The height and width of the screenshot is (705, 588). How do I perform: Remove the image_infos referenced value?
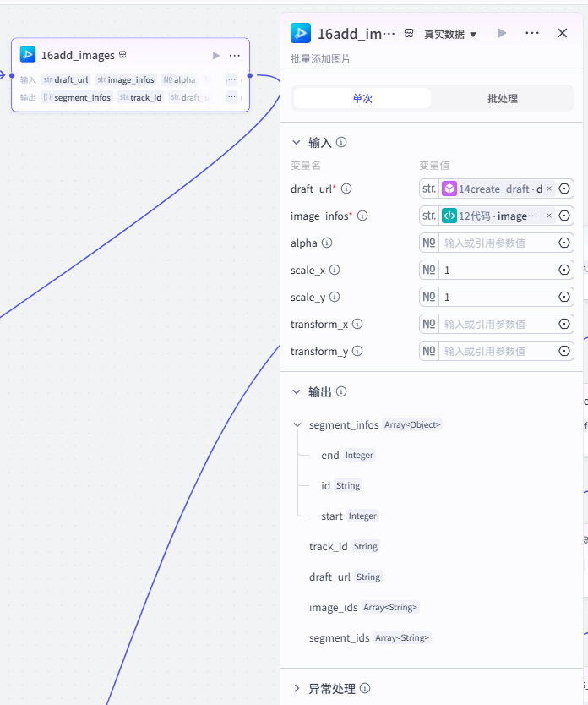point(549,216)
